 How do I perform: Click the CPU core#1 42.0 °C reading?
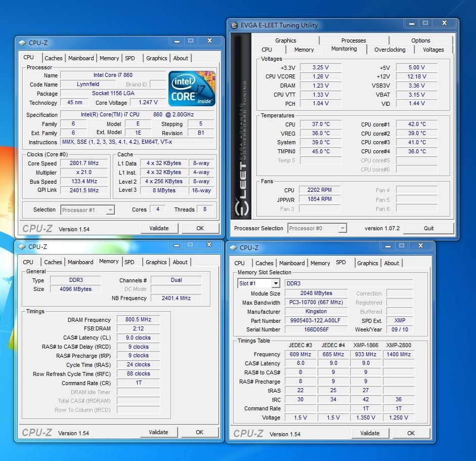[417, 124]
